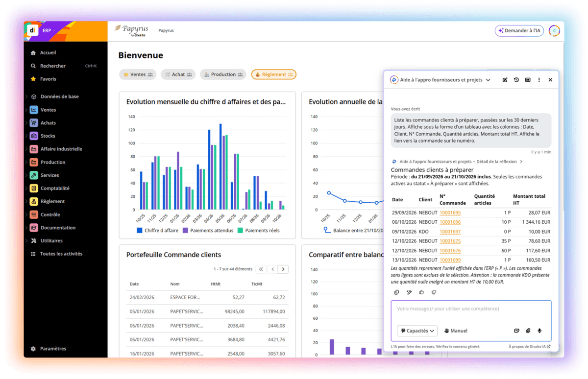Expand Détail de la réflexion
588x379 pixels.
pyautogui.click(x=498, y=162)
